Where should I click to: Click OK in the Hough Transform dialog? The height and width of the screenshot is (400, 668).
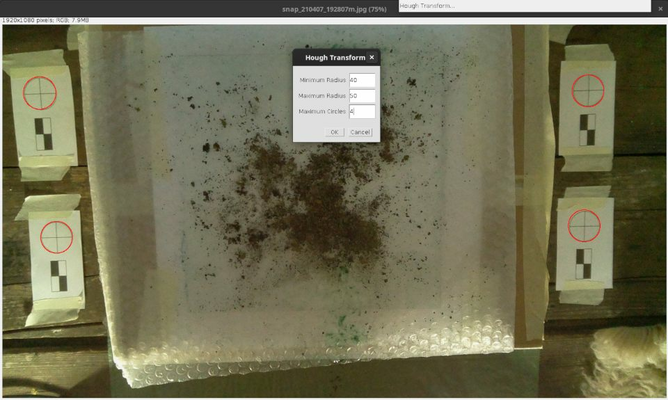click(x=336, y=132)
